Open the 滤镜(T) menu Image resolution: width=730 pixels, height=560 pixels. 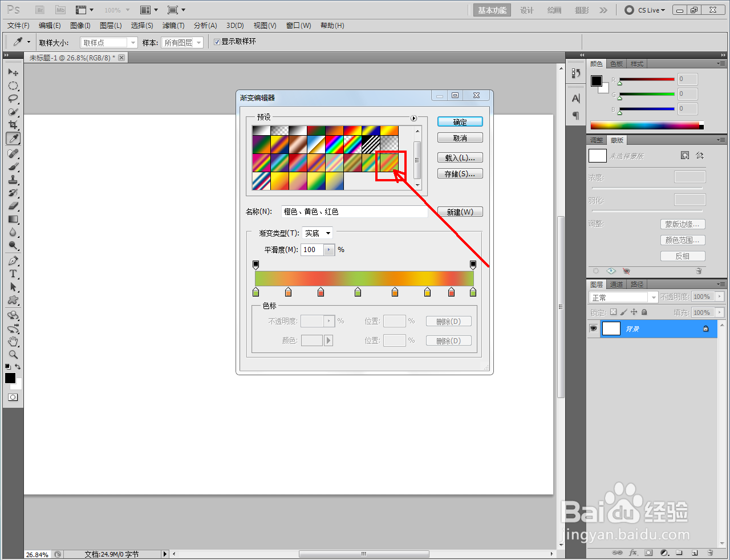point(173,25)
